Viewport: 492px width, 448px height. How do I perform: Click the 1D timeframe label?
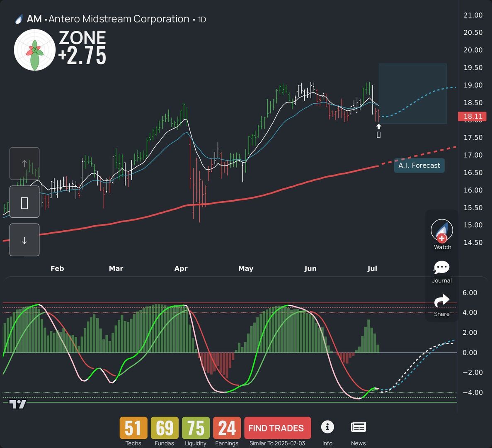pyautogui.click(x=202, y=20)
